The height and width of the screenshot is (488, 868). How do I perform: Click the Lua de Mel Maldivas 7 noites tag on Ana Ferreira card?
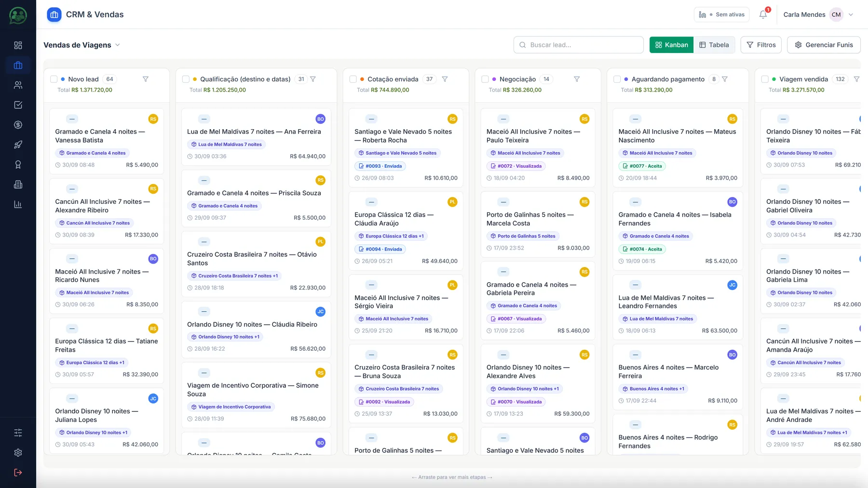coord(227,145)
